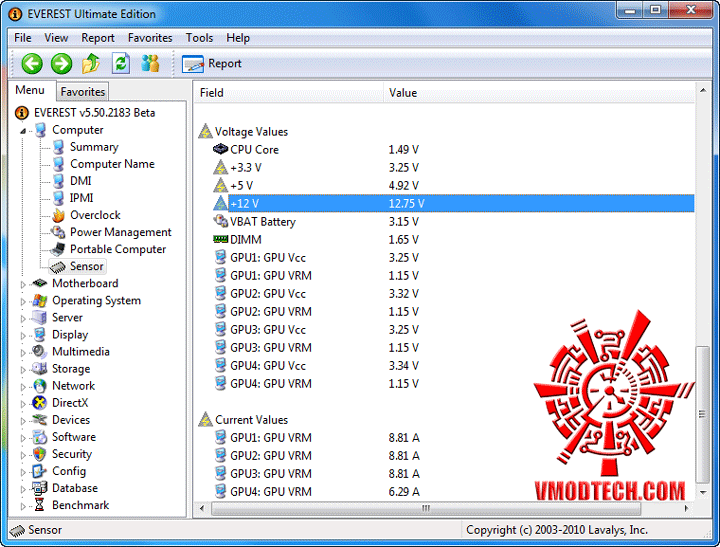Refresh the page with the refresh icon
720x547 pixels.
point(121,63)
